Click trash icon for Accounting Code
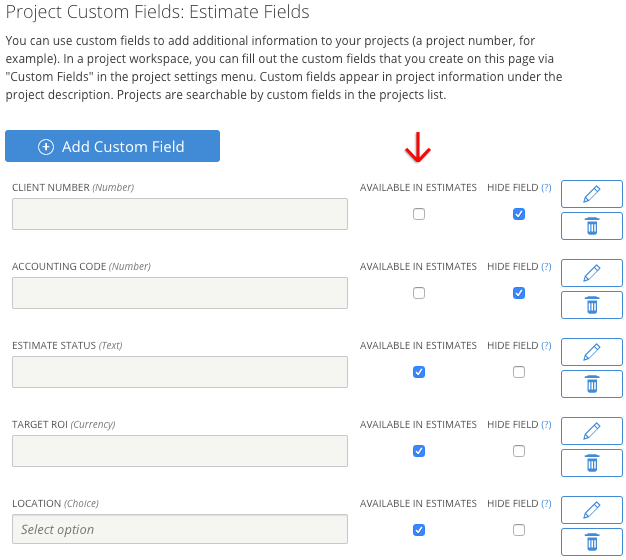Viewport: 626px width, 560px height. click(591, 305)
